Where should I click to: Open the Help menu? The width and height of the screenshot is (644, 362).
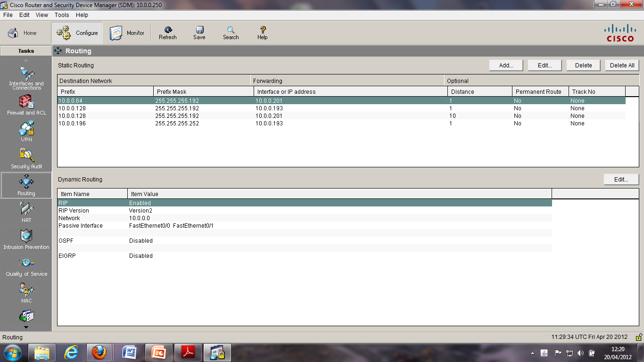point(82,15)
